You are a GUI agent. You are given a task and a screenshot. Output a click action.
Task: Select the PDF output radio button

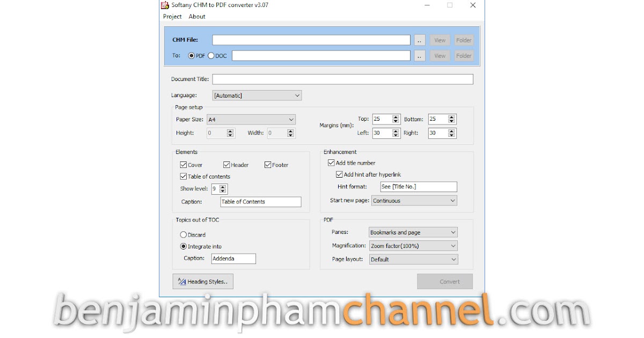(192, 56)
